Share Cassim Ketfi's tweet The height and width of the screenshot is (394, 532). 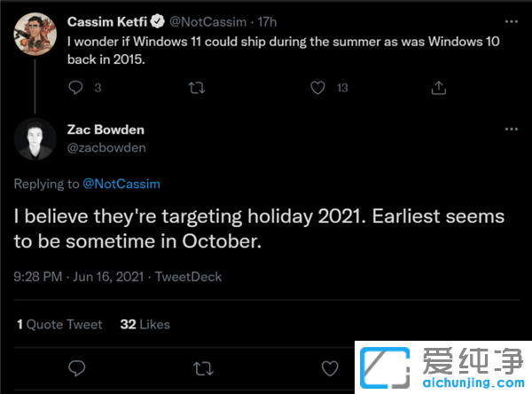(438, 87)
